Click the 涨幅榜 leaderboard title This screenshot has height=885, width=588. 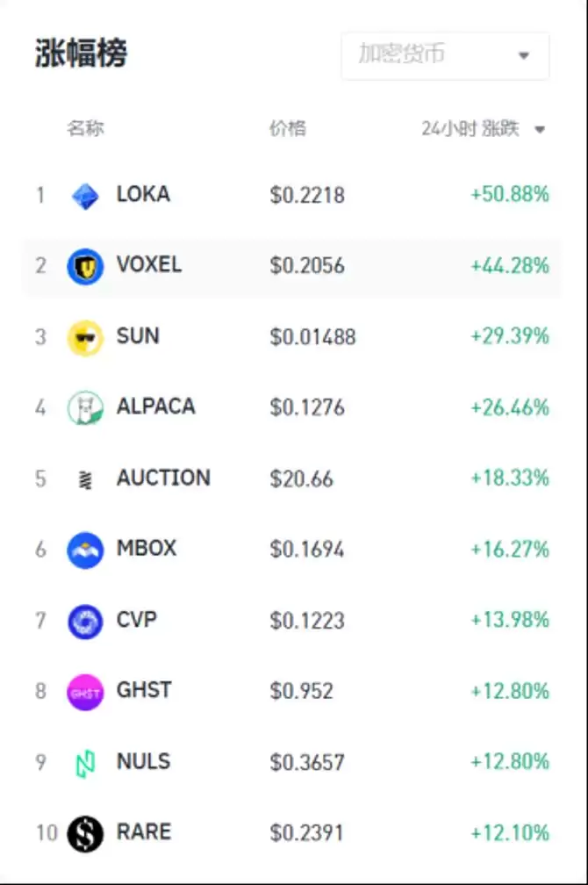[81, 54]
